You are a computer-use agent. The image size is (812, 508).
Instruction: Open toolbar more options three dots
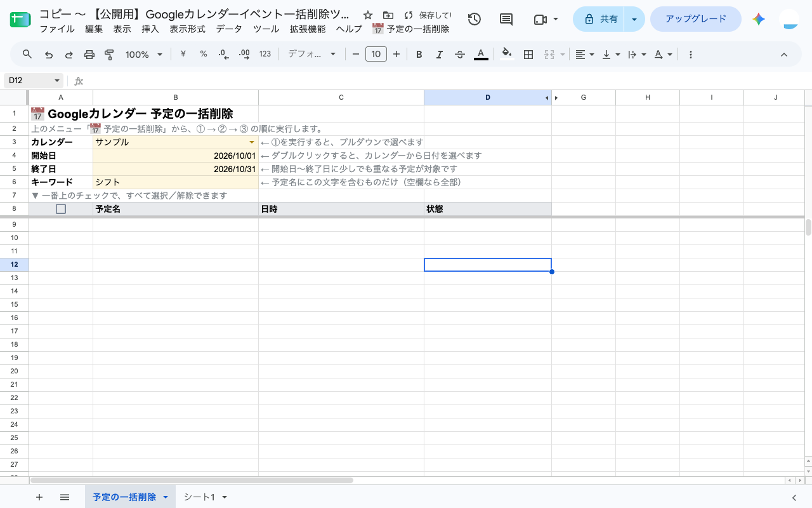(691, 55)
